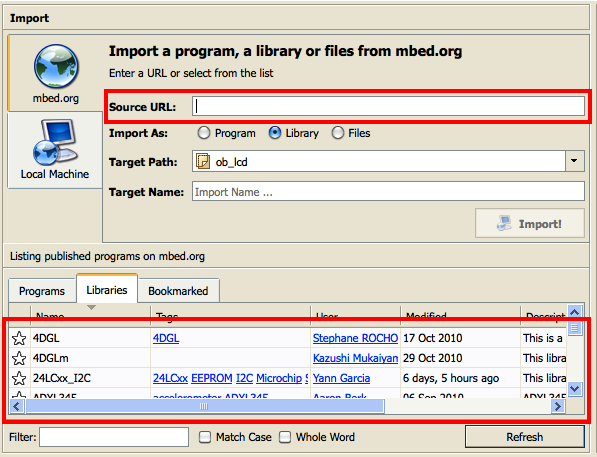Select the 4DGL name cell
597x457 pixels.
click(91, 338)
